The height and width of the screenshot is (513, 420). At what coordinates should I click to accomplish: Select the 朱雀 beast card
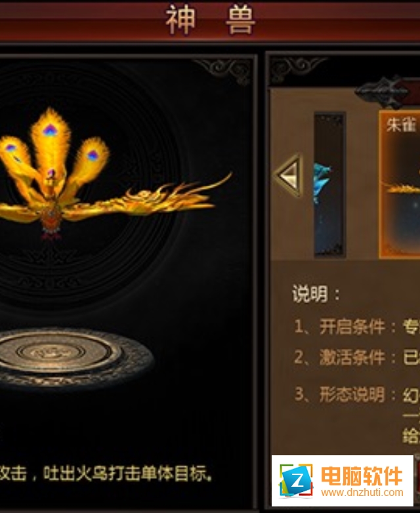[400, 185]
